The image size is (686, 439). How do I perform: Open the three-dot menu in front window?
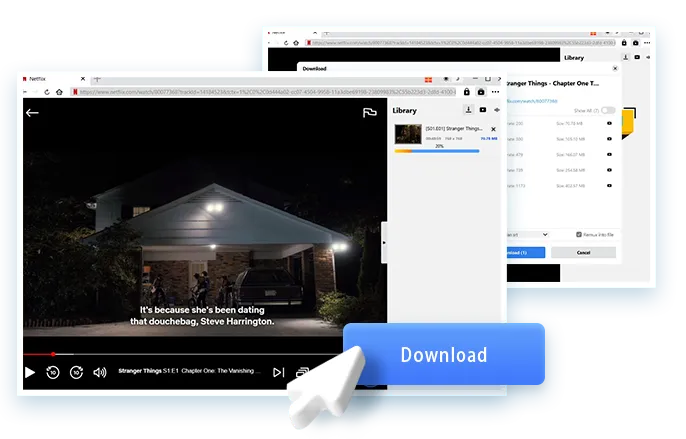pos(495,92)
